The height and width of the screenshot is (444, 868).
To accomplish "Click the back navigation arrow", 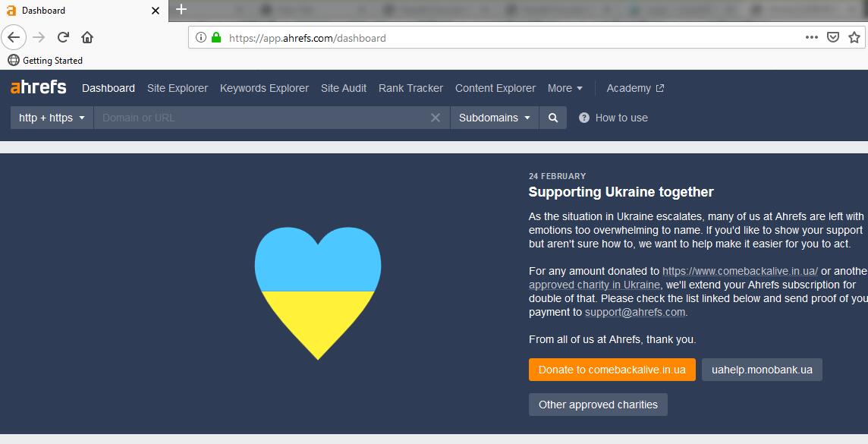I will tap(14, 36).
